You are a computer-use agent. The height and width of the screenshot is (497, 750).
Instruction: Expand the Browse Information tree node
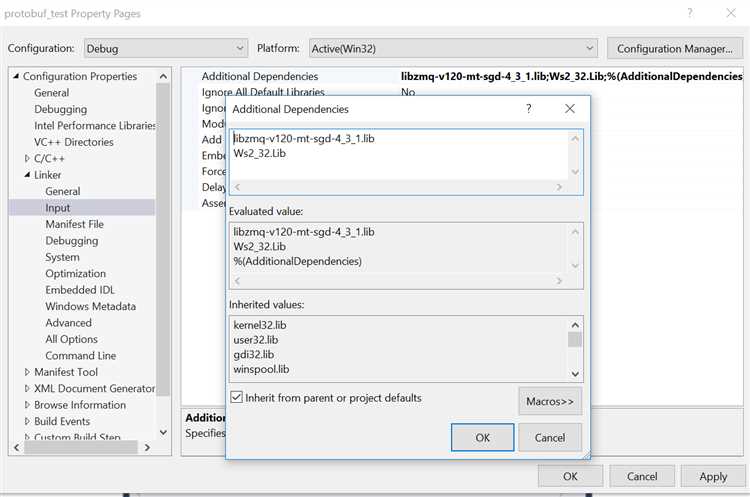27,405
